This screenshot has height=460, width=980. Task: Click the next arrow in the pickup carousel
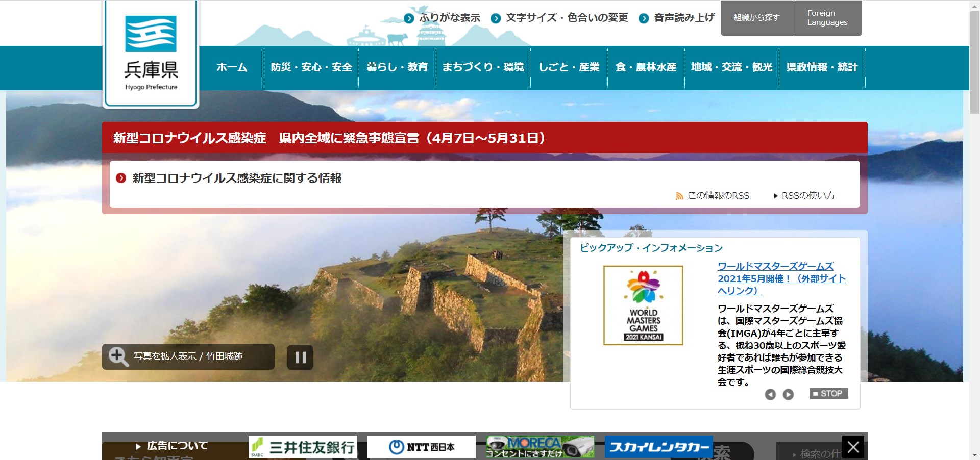click(x=789, y=394)
